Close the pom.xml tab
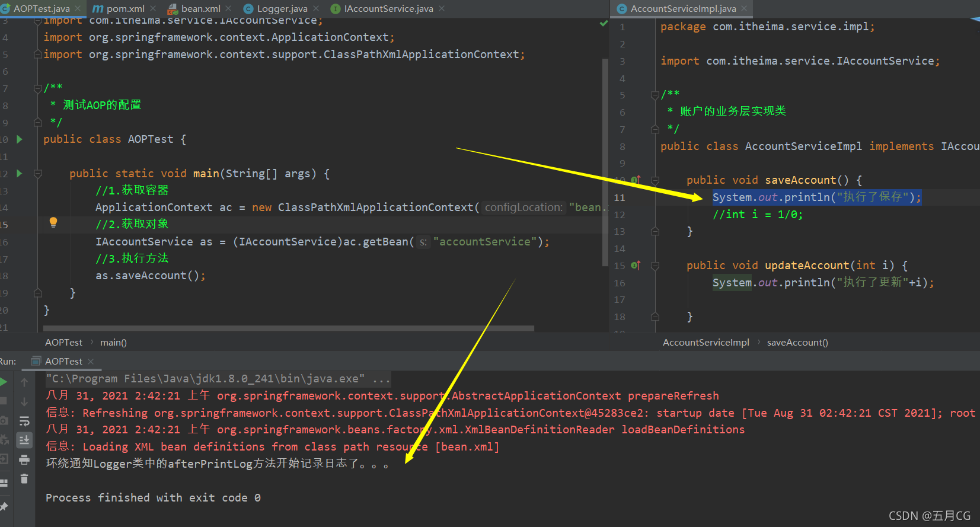Screen dimensions: 980x527 tap(154, 9)
